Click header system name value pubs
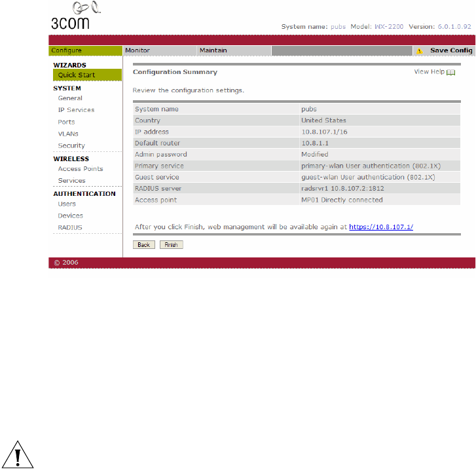476x469 pixels. (x=339, y=27)
